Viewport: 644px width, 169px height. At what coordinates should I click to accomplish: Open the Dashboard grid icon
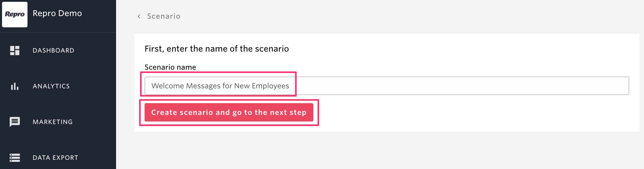click(x=15, y=51)
